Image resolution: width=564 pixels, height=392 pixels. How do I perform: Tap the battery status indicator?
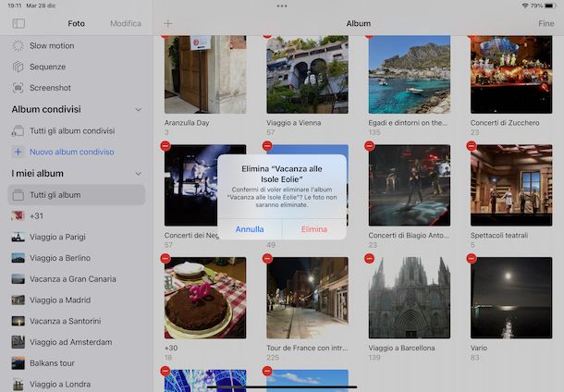pyautogui.click(x=551, y=6)
